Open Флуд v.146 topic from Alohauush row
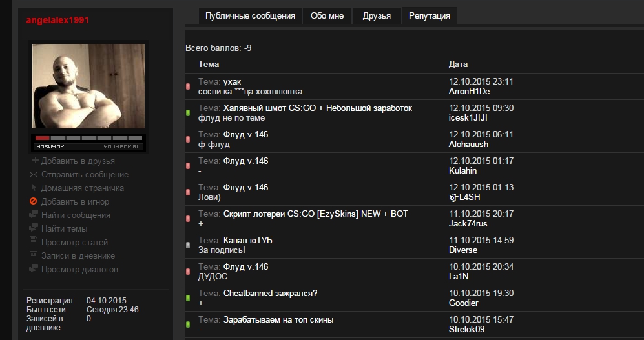The image size is (644, 340). tap(245, 135)
